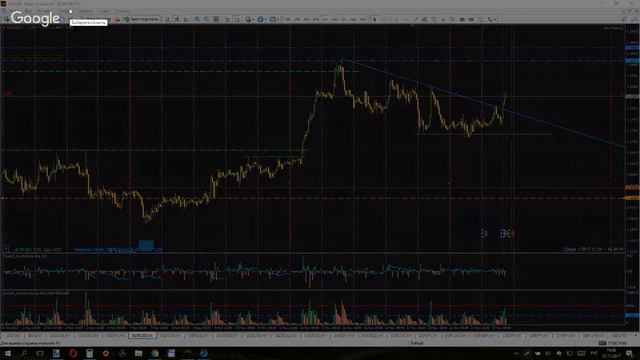
Task: Switch chart to line chart type
Action: (x=187, y=19)
